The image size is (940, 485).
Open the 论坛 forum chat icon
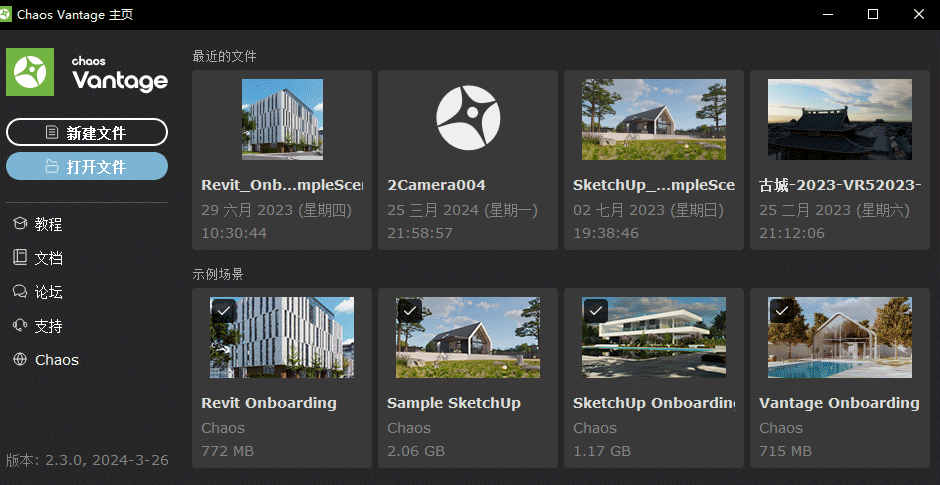coord(19,292)
